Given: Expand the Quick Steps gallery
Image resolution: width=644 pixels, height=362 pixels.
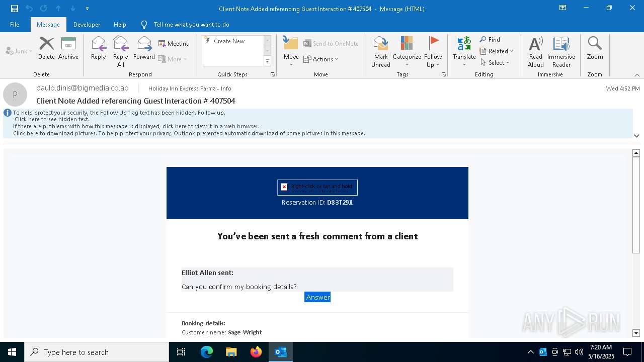Looking at the screenshot, I should pyautogui.click(x=267, y=61).
